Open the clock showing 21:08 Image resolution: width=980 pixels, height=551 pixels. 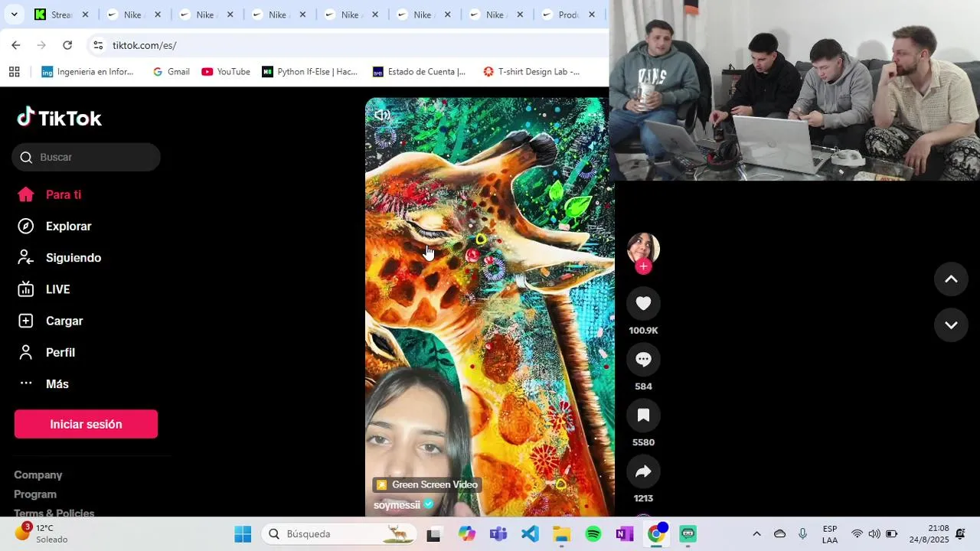(928, 534)
